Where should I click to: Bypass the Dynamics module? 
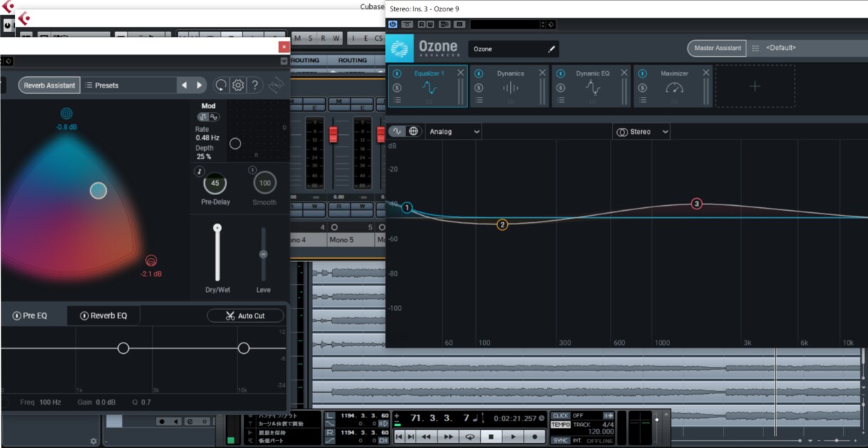(x=479, y=73)
